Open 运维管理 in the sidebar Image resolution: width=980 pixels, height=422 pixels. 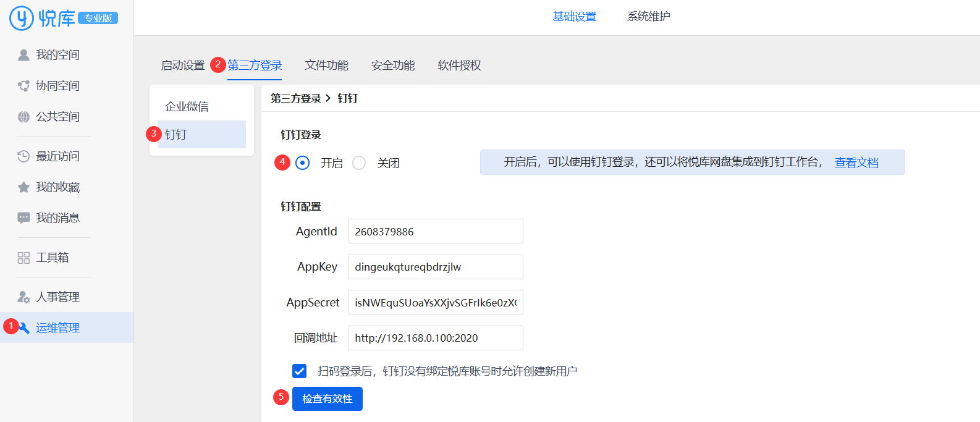(x=67, y=327)
